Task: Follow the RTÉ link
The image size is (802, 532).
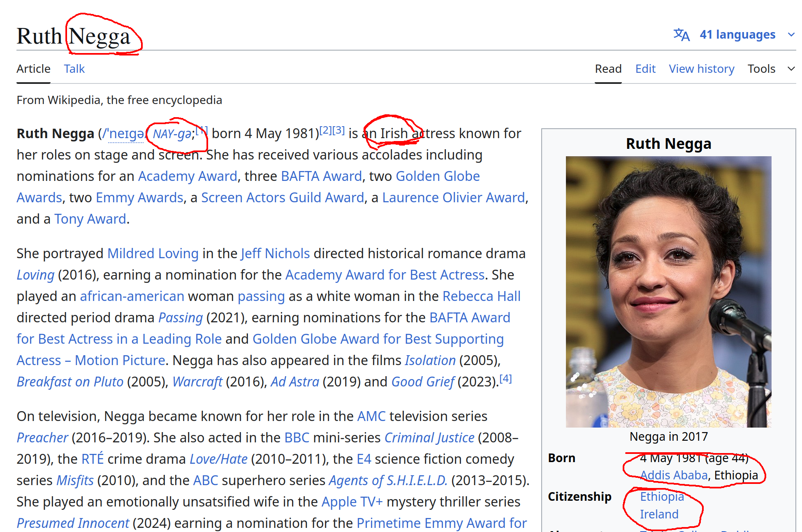Action: [x=93, y=459]
